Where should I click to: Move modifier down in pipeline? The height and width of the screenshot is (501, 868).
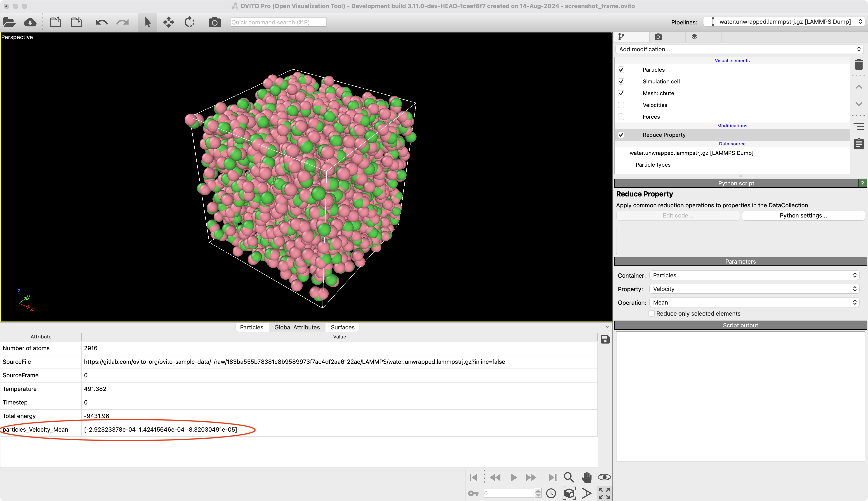tap(859, 104)
